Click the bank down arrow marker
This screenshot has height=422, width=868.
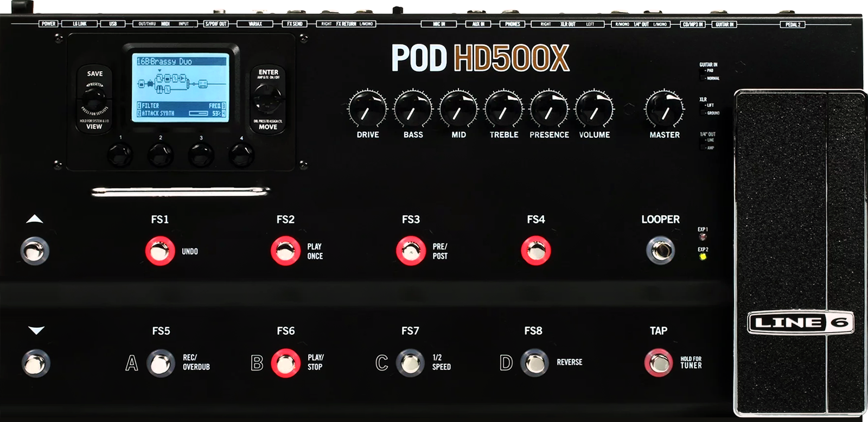tap(36, 330)
